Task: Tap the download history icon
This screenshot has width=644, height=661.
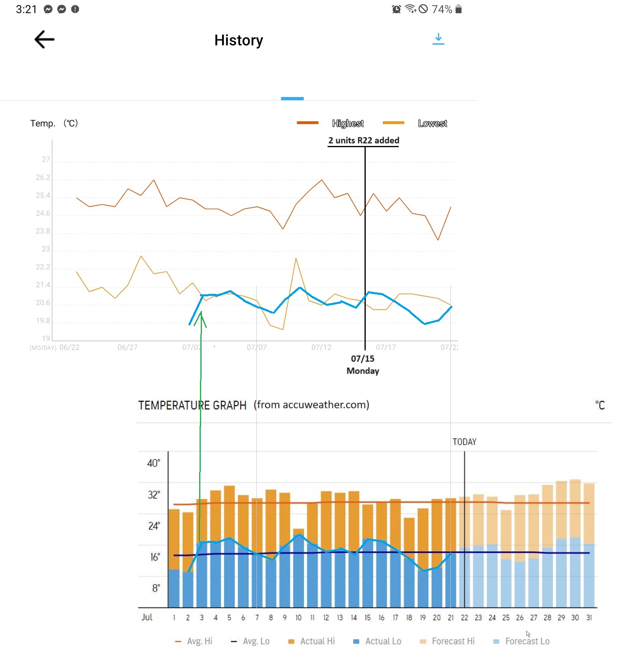Action: (x=438, y=39)
